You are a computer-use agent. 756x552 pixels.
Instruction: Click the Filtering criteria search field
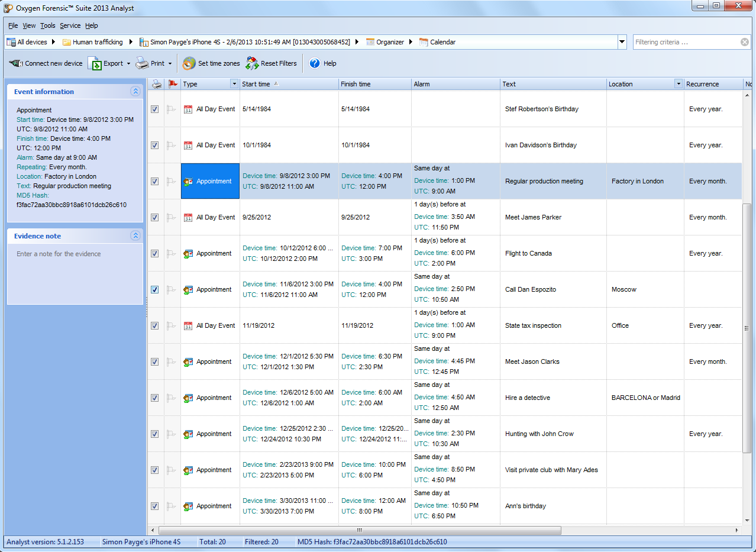tap(685, 42)
